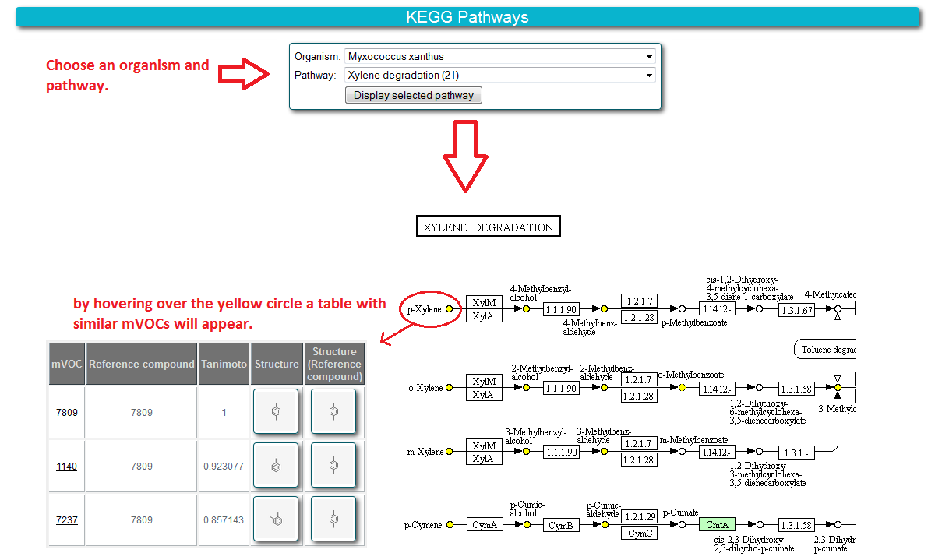Click XylM enzyme box beside p-Xylene
Screen dimensions: 942x560
[x=484, y=302]
